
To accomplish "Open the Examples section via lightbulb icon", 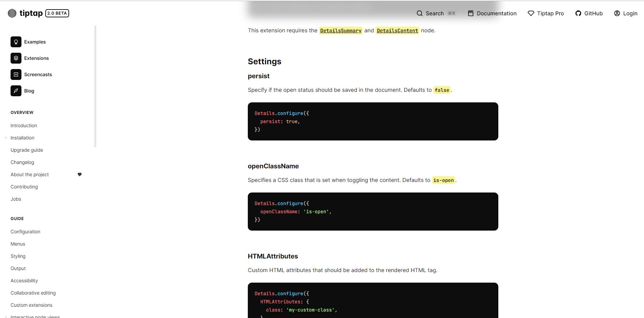I will pyautogui.click(x=16, y=41).
